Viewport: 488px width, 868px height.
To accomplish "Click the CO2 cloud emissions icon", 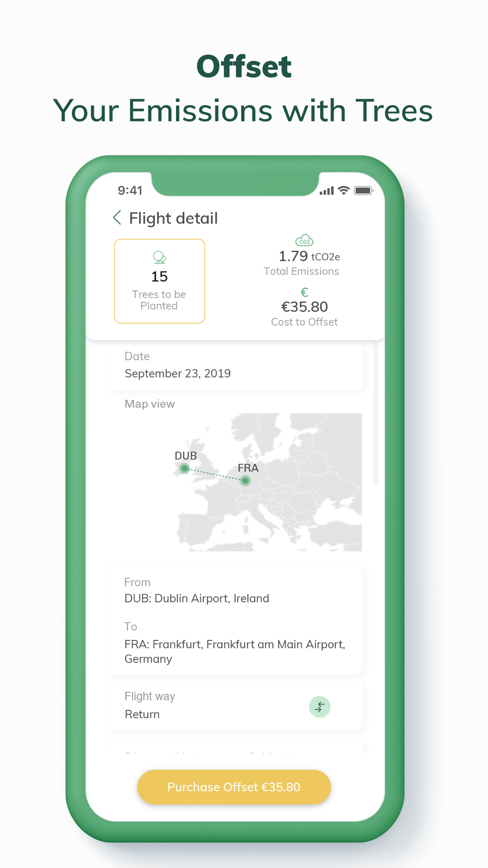I will point(304,241).
